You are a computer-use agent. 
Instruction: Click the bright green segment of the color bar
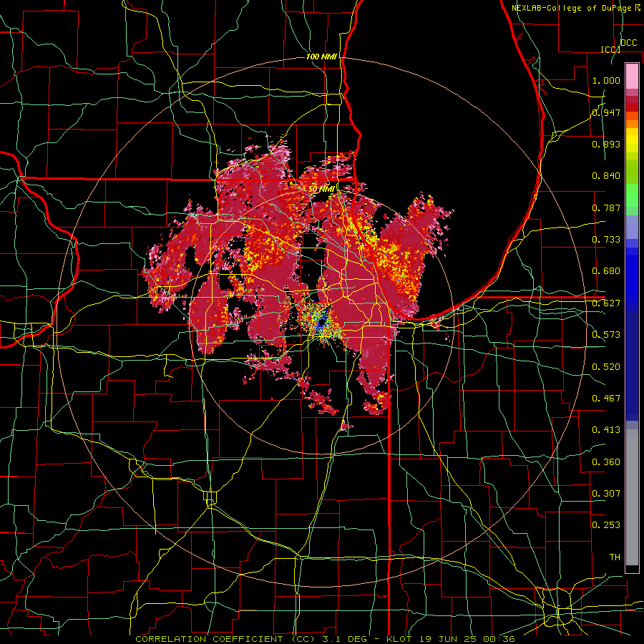tap(632, 195)
